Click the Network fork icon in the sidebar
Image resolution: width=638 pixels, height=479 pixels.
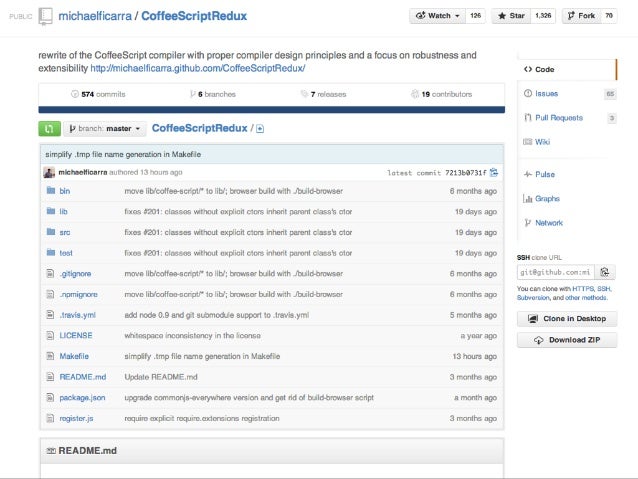tap(528, 223)
